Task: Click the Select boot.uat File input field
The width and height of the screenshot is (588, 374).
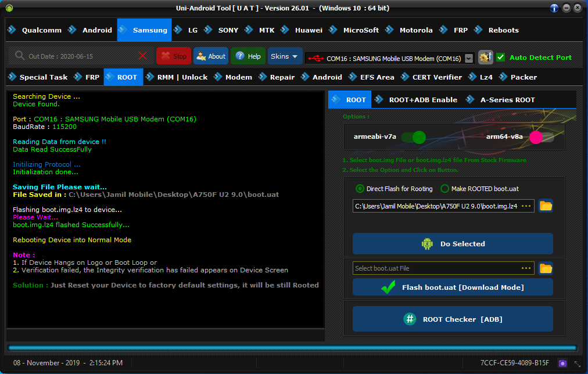Action: point(436,268)
